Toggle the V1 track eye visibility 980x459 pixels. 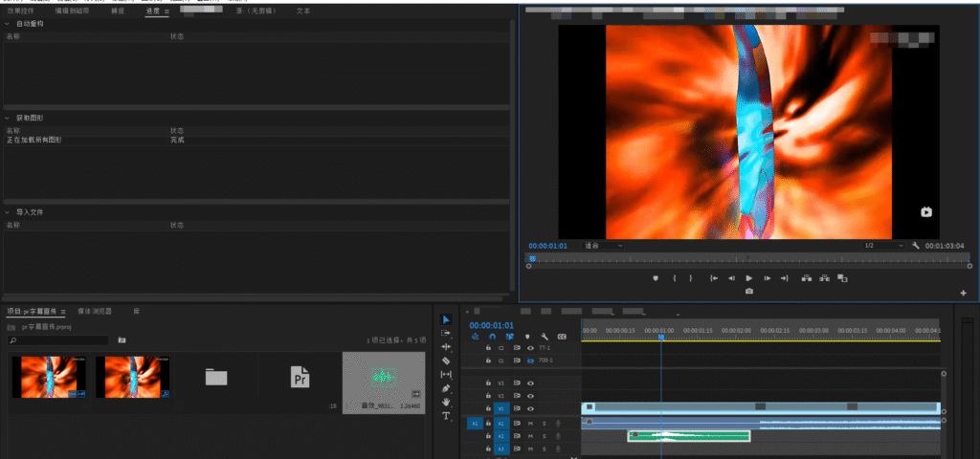[x=530, y=408]
